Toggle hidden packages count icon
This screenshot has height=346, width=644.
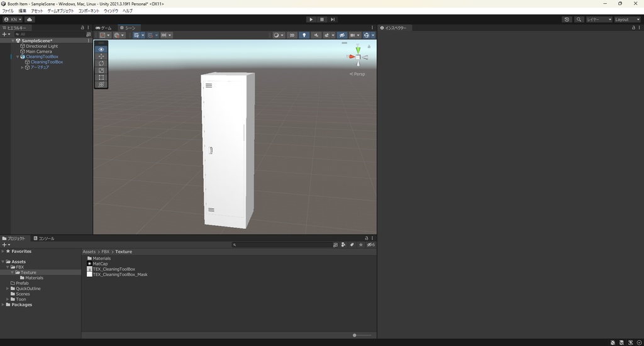click(370, 245)
